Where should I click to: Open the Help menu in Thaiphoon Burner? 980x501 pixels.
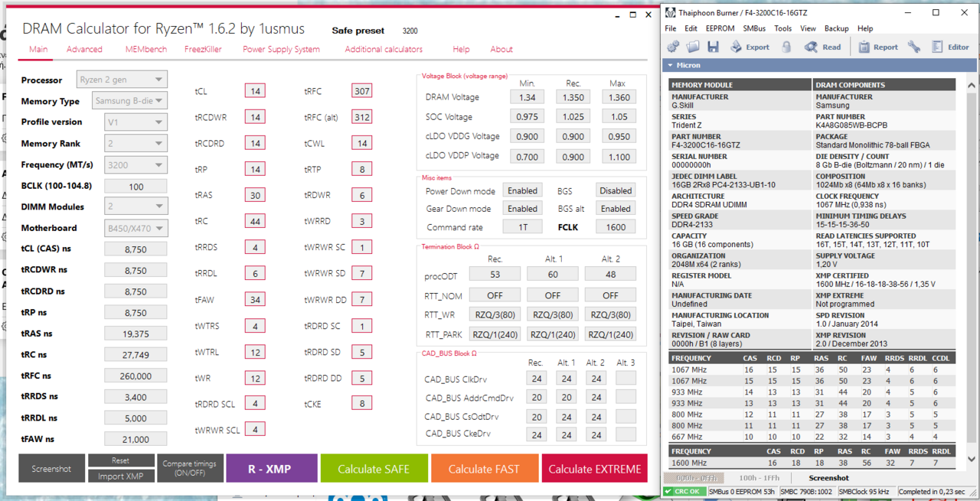tap(865, 28)
